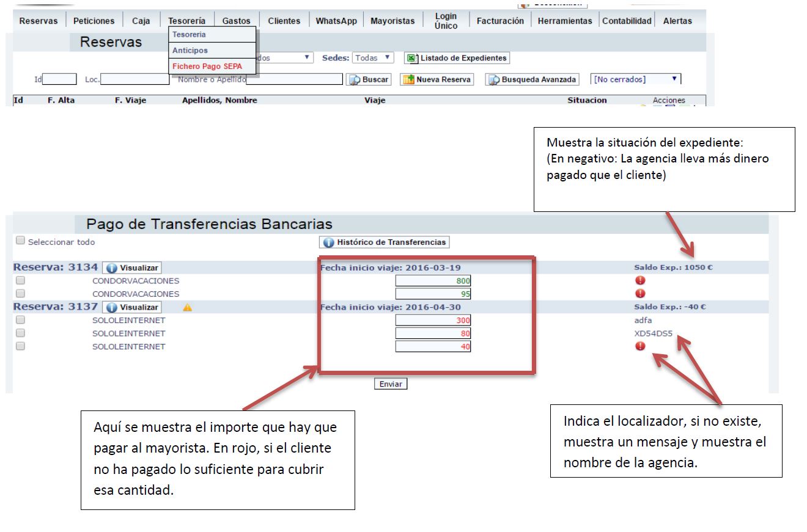Choose Tesoreria in the open submenu

pos(212,35)
